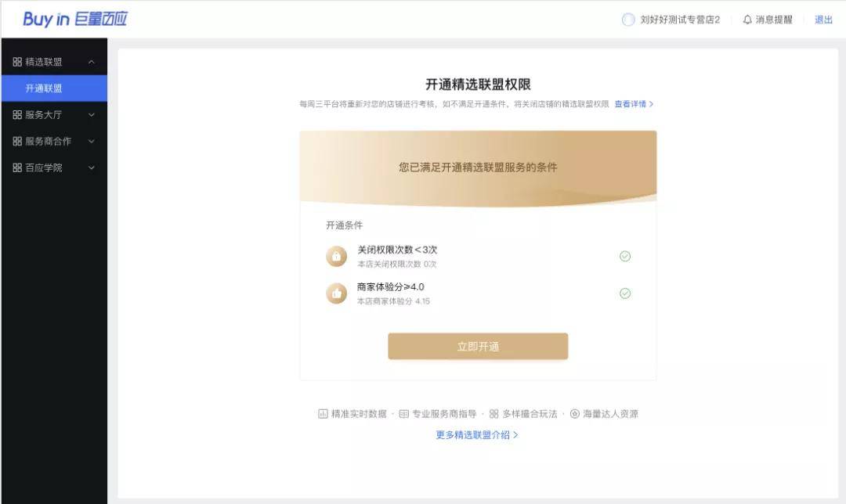Click the 海量达人资源 icon
Screen dimensions: 846x504
[575, 414]
